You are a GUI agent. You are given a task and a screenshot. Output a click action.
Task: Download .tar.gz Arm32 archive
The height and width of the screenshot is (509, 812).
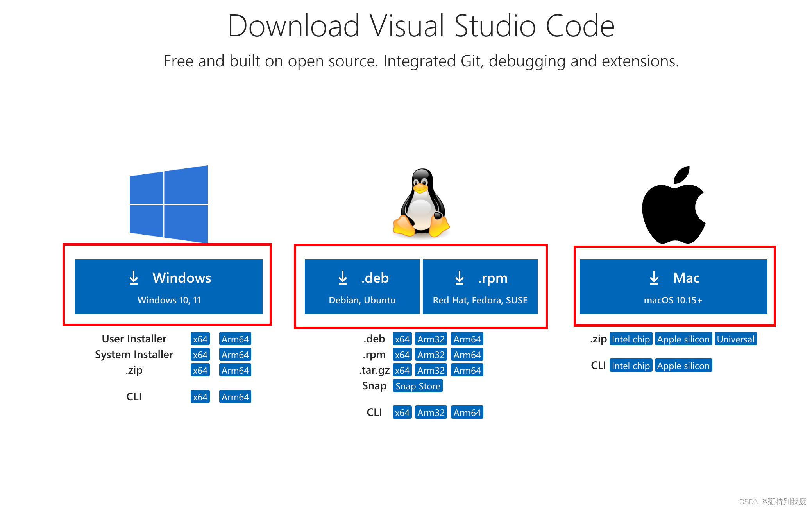coord(431,370)
